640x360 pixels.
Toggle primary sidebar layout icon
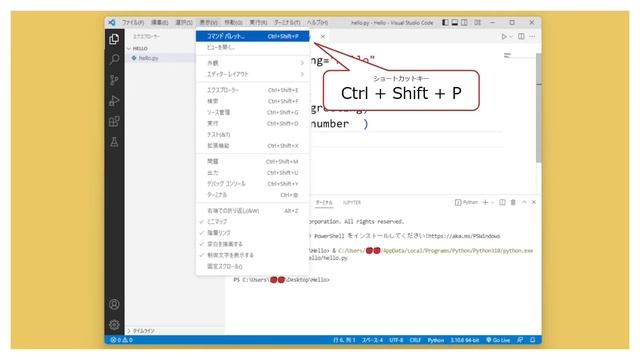pyautogui.click(x=445, y=22)
